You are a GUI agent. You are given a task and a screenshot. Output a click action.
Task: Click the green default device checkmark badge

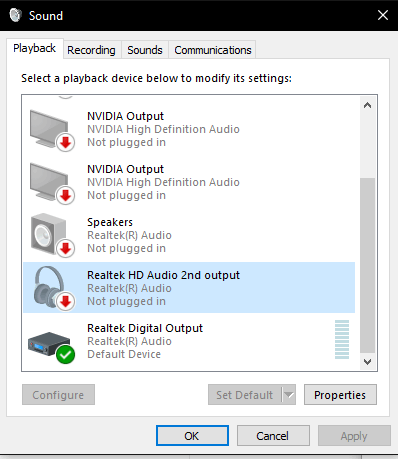point(65,355)
